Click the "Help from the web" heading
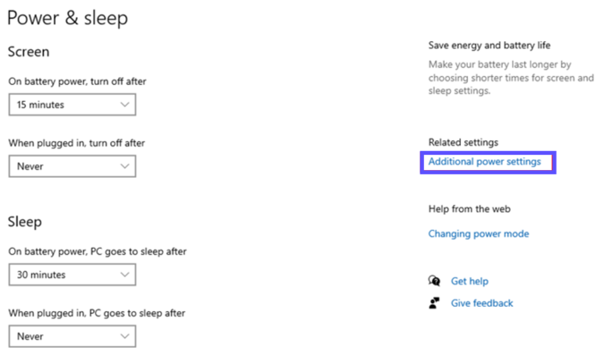Screen dimensions: 604x364 tap(470, 209)
